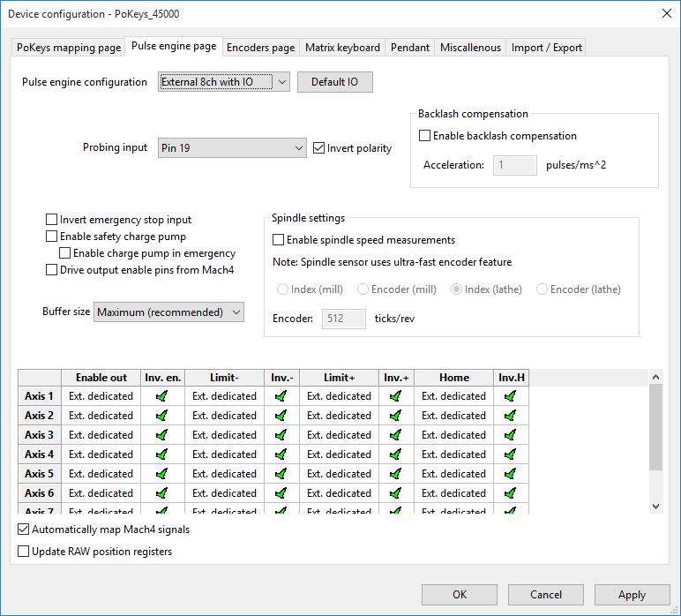
Task: Toggle Axis 3 Inv.- checkmark
Action: (281, 435)
